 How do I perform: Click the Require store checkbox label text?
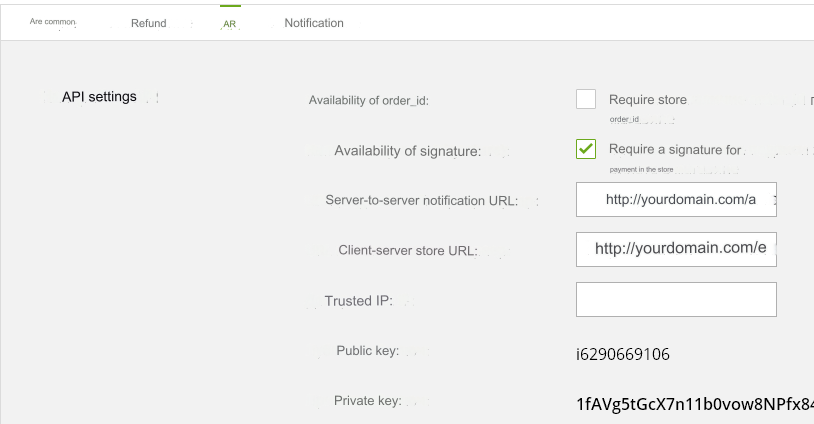point(647,100)
